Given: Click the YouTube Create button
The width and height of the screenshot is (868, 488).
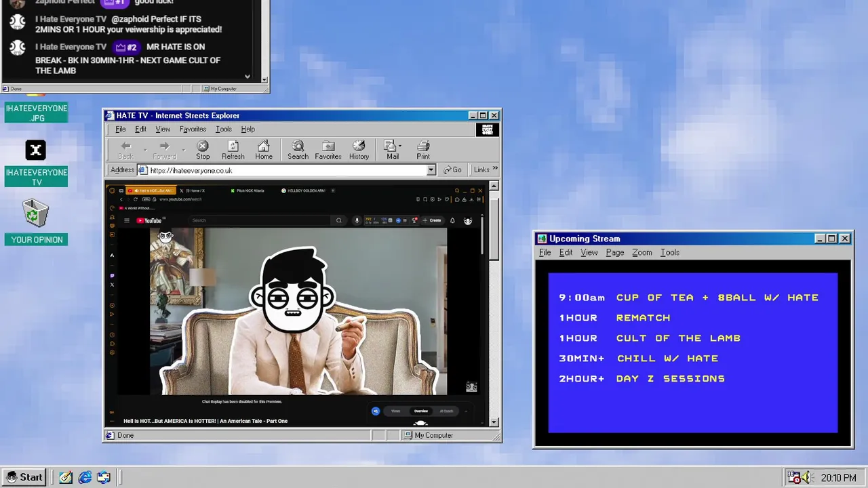Looking at the screenshot, I should (x=432, y=220).
